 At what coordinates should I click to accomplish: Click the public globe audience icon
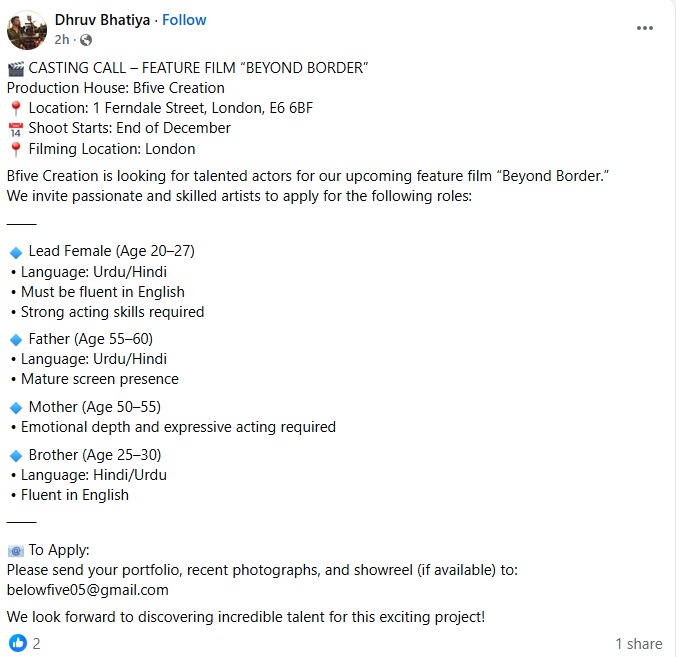85,40
